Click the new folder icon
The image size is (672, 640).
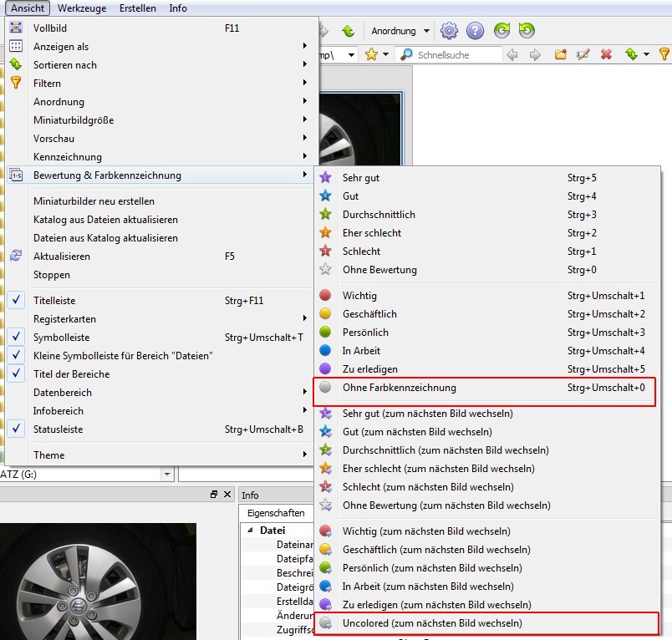(x=561, y=54)
